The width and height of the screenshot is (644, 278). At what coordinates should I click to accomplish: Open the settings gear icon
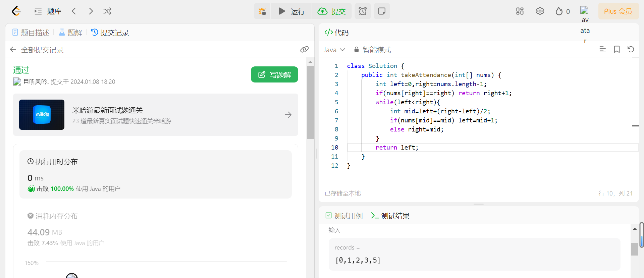click(x=540, y=11)
